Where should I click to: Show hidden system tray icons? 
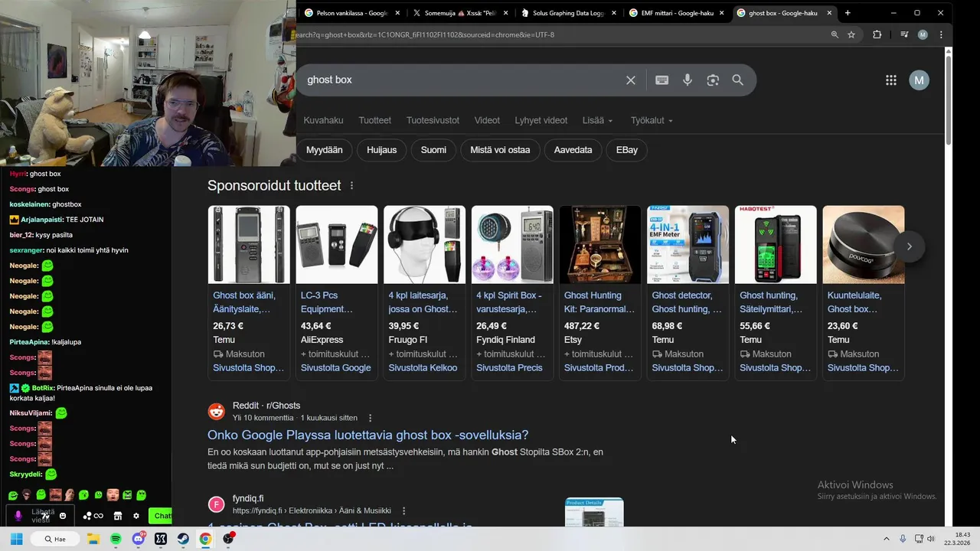coord(887,539)
